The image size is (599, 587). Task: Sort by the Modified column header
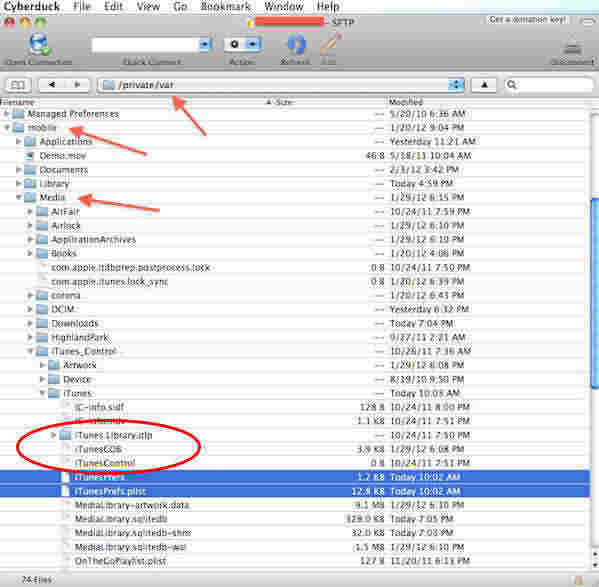point(406,102)
